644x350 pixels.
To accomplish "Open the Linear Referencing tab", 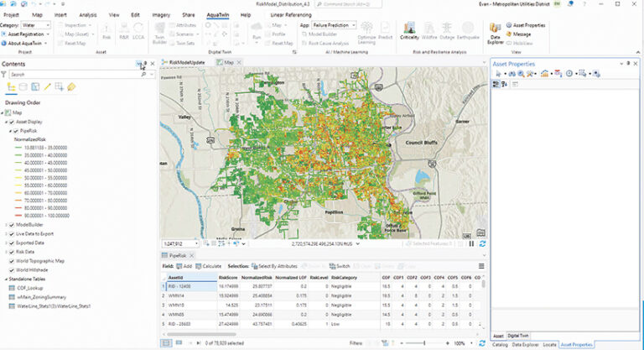I will [291, 15].
